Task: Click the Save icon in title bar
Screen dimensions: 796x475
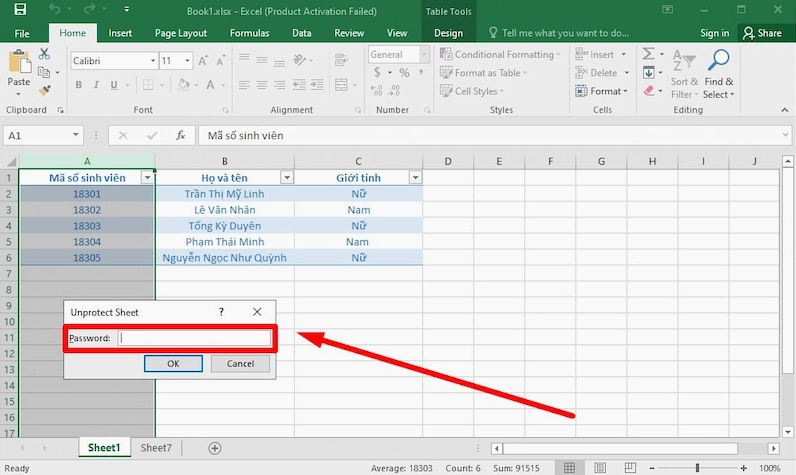Action: [20, 9]
